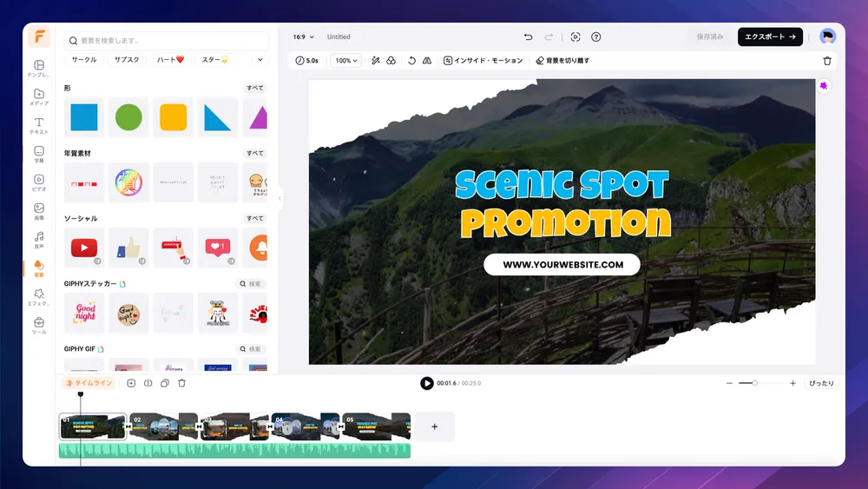This screenshot has width=868, height=489.
Task: Select the サークル category tag
Action: tap(84, 60)
